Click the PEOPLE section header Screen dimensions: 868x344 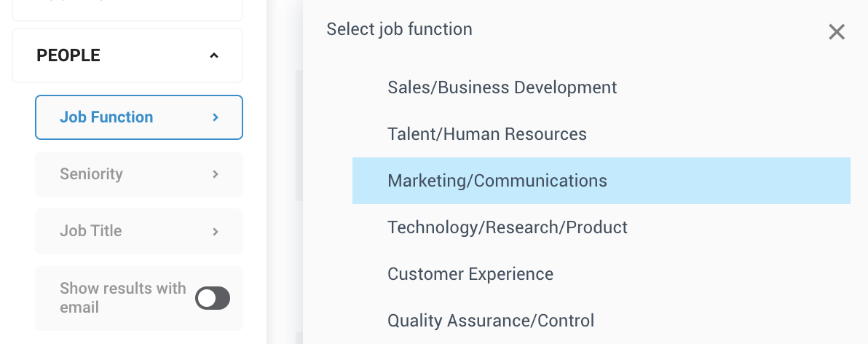click(127, 55)
